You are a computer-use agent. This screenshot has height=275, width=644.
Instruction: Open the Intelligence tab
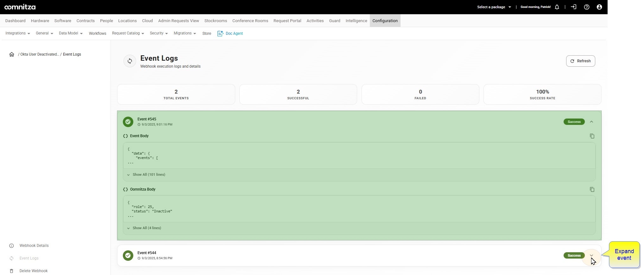coord(356,21)
